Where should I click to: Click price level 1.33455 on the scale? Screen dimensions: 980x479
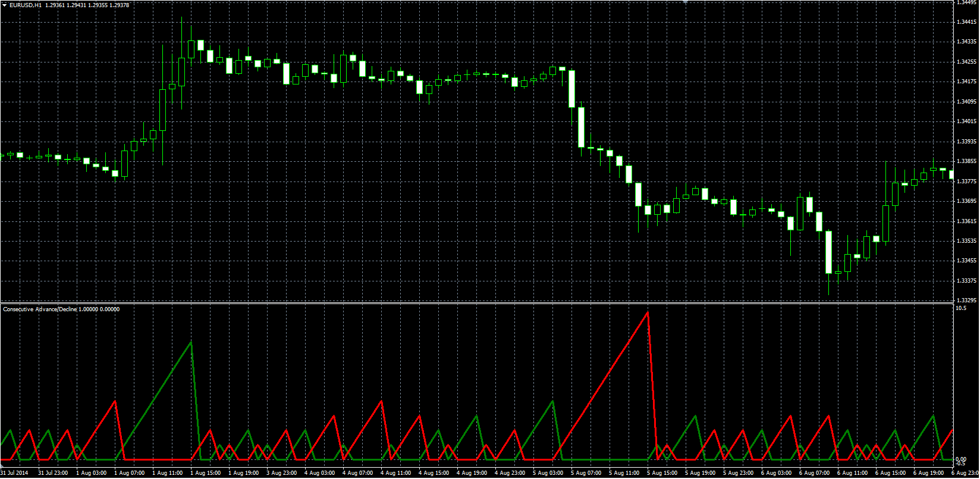[966, 261]
